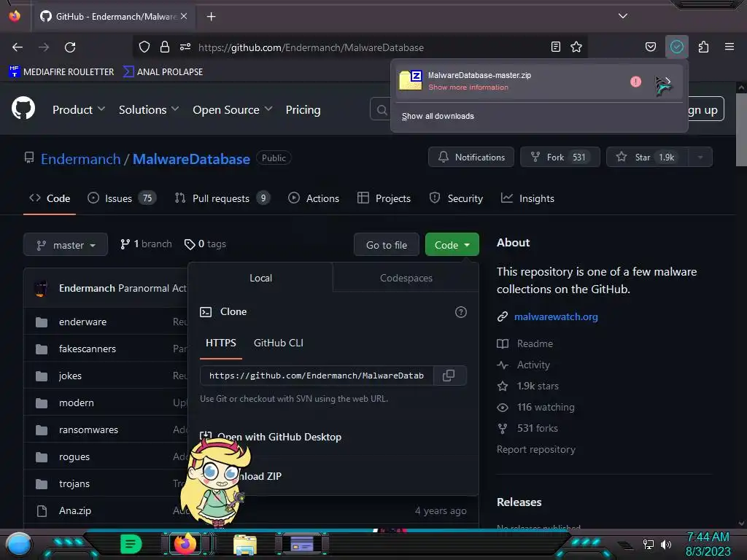The height and width of the screenshot is (560, 747).
Task: Open the Start orb button
Action: point(19,545)
